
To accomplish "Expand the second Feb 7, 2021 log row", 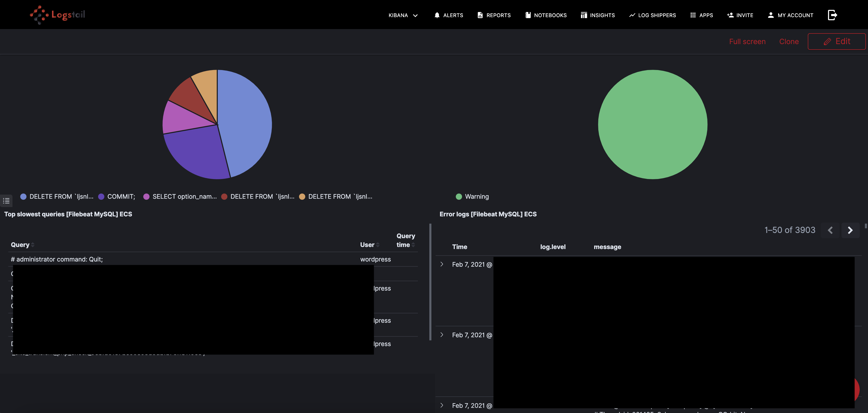I will 442,334.
